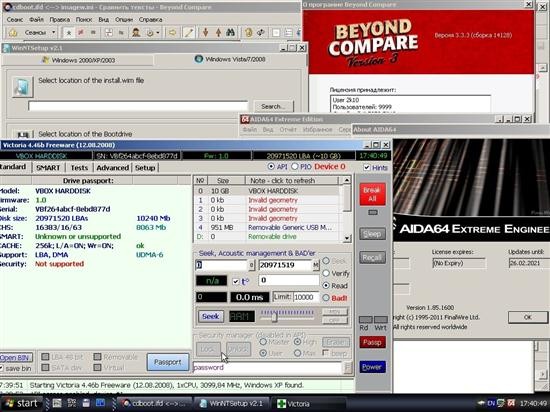
Task: Click the small indicator button below Break All
Action: pos(373,212)
